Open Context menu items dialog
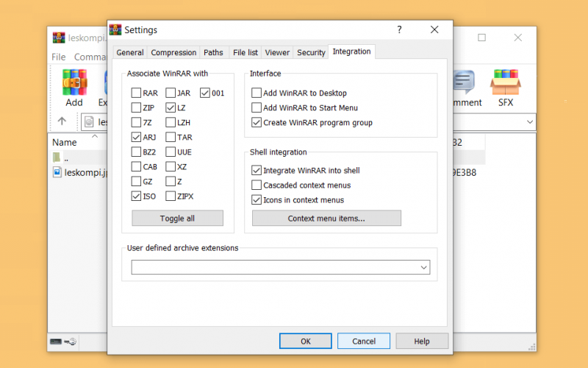This screenshot has width=588, height=368. [326, 218]
